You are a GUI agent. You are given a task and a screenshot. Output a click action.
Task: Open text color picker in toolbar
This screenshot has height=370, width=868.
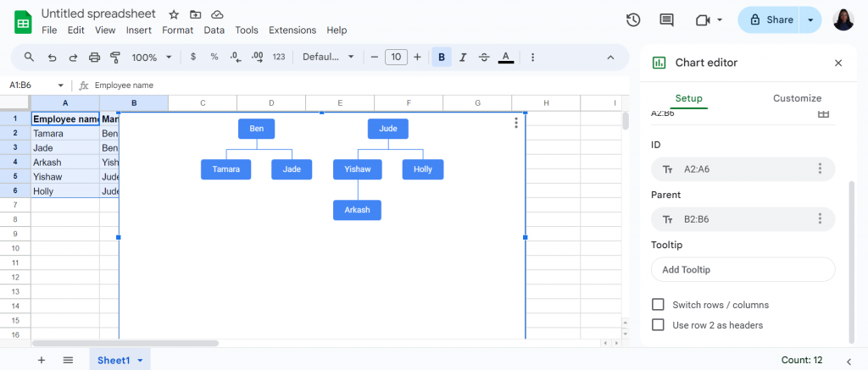pos(506,57)
